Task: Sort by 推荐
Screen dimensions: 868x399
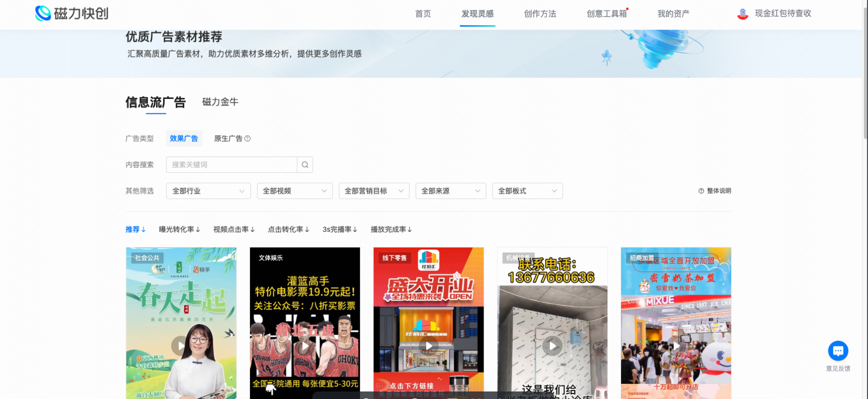Action: [x=136, y=229]
